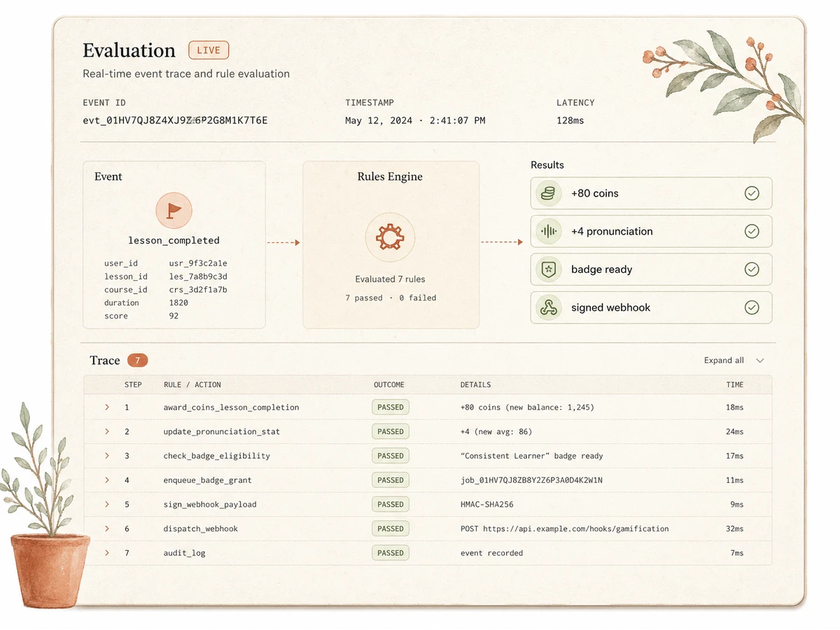This screenshot has width=840, height=630.
Task: Open the +80 coins result card
Action: coord(651,193)
